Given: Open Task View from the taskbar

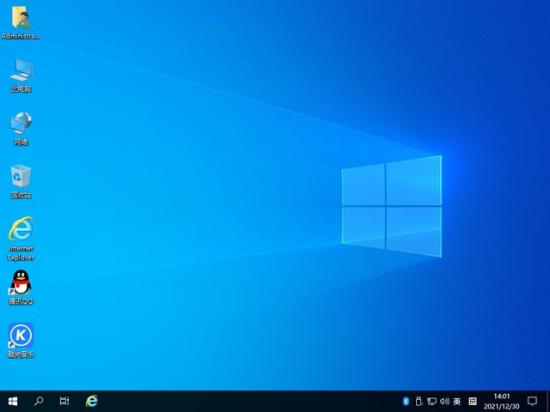Looking at the screenshot, I should point(65,401).
